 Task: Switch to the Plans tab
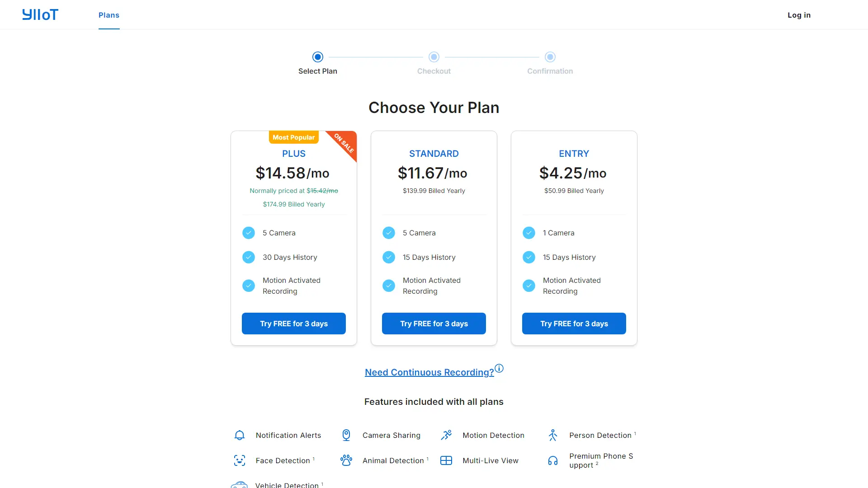108,15
